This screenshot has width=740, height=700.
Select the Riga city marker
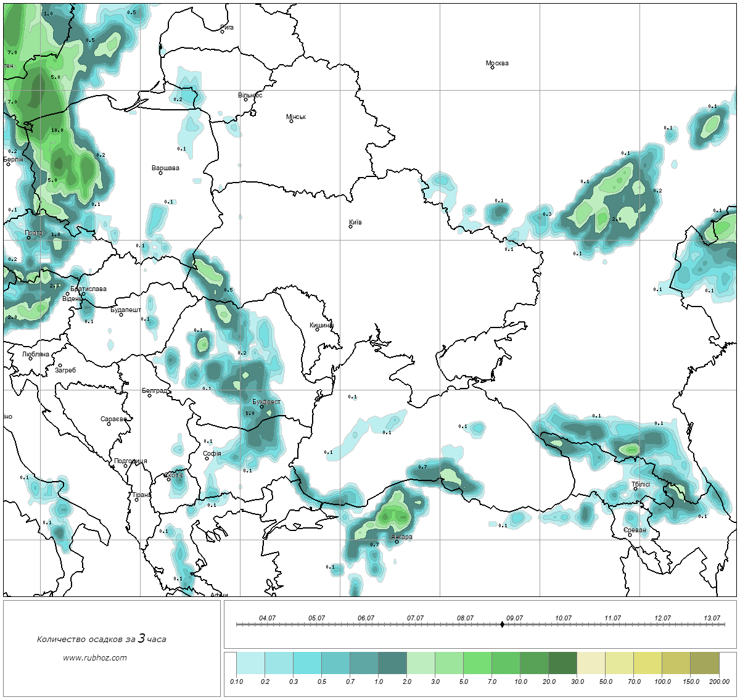(x=223, y=31)
